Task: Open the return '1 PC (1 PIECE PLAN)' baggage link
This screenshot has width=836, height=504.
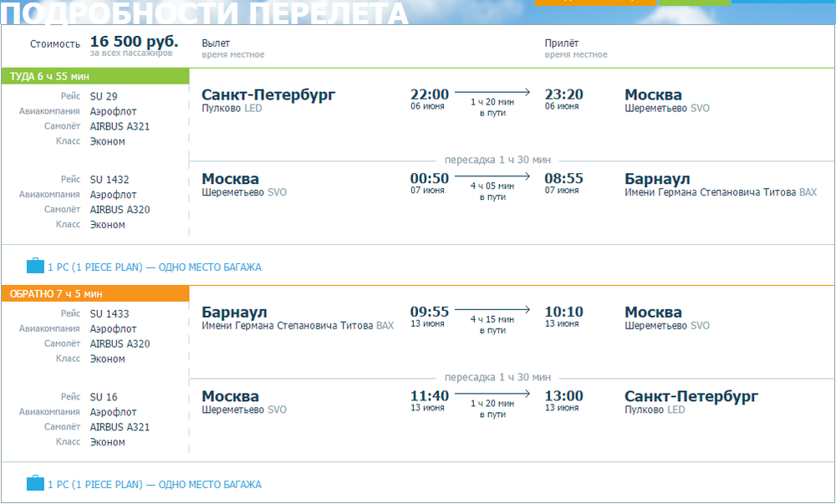Action: [155, 485]
